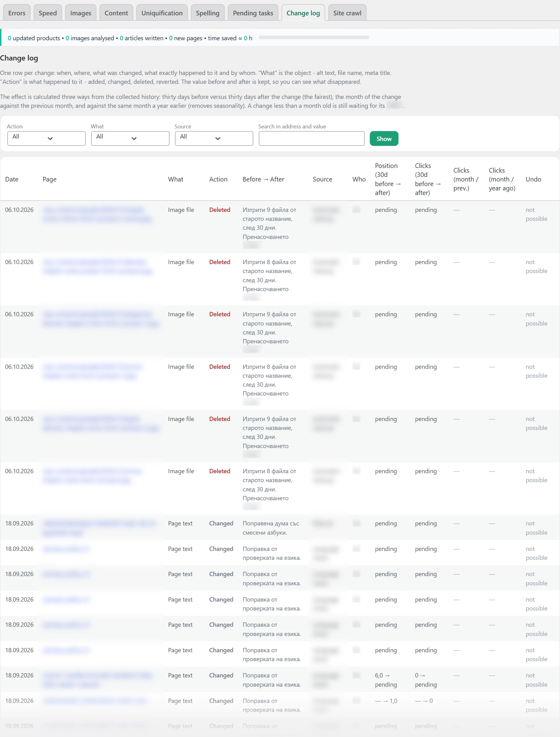Image resolution: width=560 pixels, height=737 pixels.
Task: Click the Action column header
Action: click(x=218, y=179)
